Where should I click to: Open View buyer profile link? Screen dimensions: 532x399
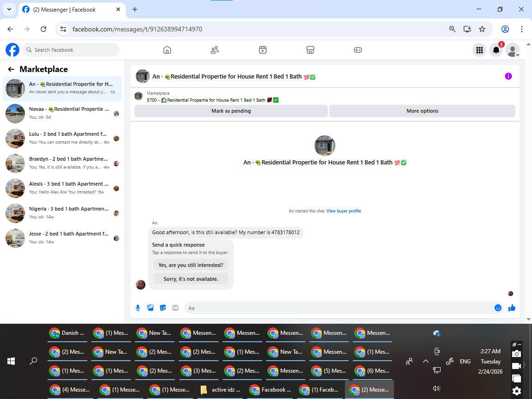(344, 211)
